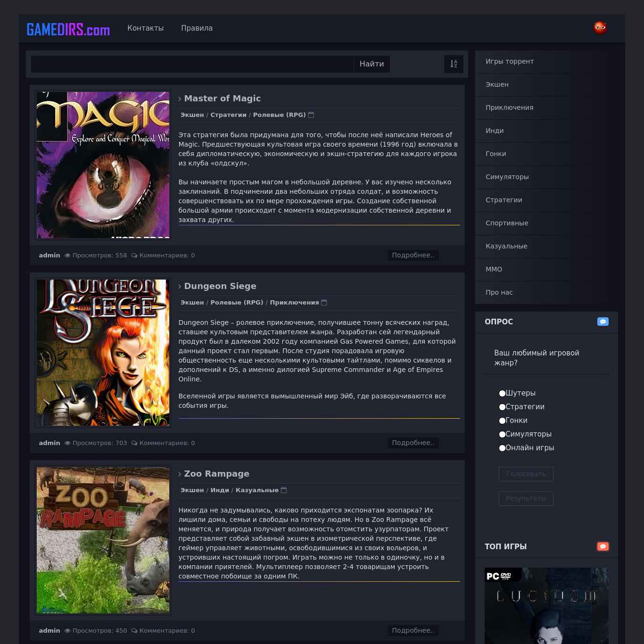Click the Просмотров: 703 view counter
This screenshot has height=644, width=644.
pos(96,443)
